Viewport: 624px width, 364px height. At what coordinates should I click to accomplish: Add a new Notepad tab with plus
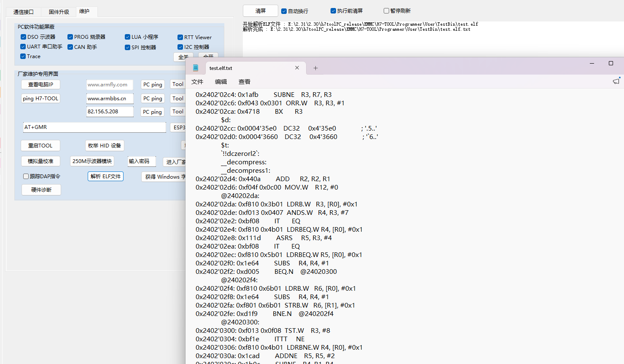coord(315,68)
